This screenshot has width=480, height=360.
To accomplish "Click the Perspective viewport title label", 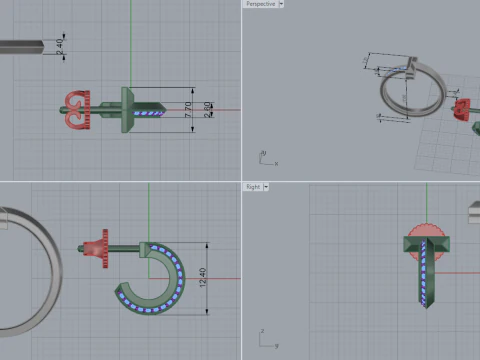I will pyautogui.click(x=260, y=4).
